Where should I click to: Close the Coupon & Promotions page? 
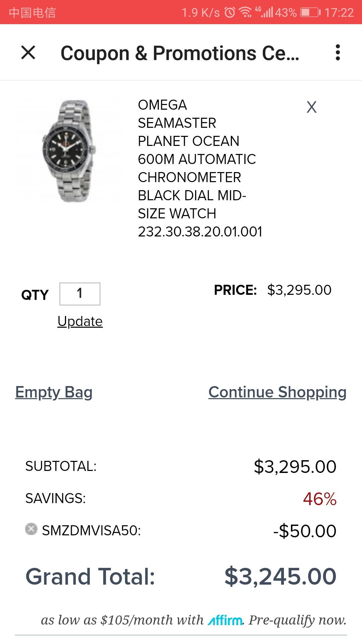tap(28, 53)
